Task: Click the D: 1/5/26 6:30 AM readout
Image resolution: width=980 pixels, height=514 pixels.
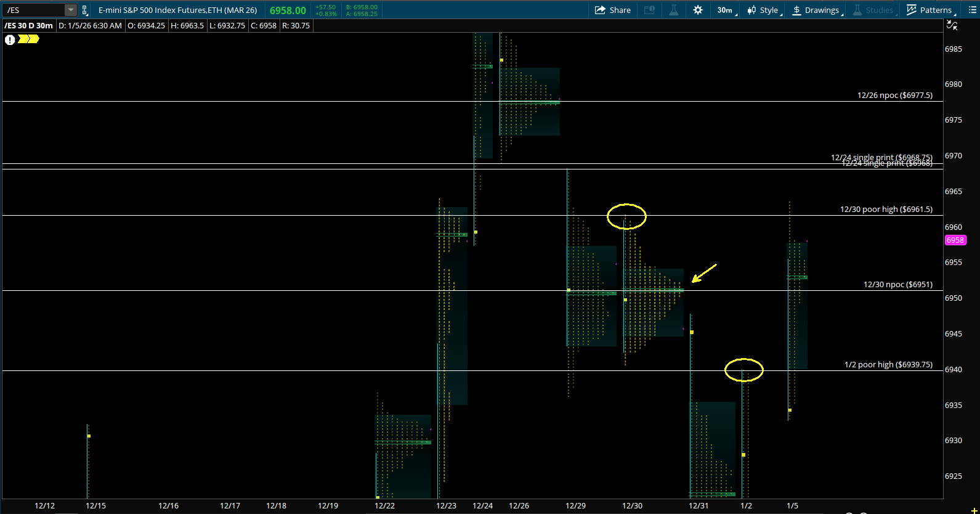Action: [x=91, y=25]
